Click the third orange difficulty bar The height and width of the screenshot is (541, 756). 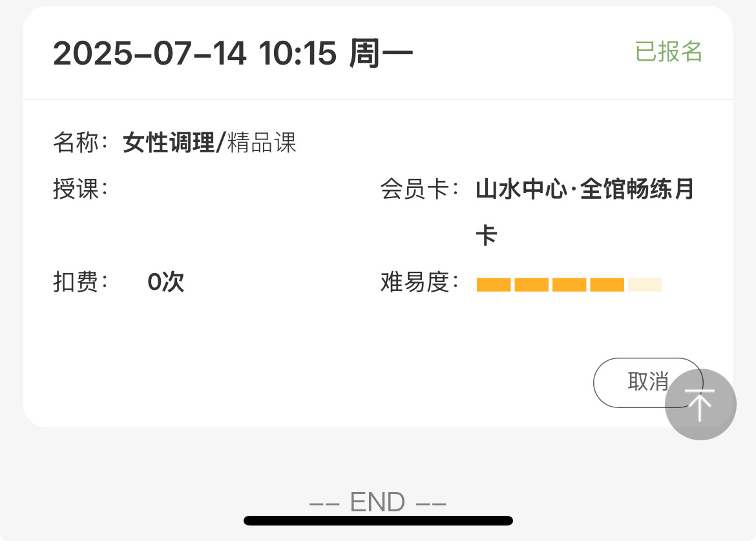(x=569, y=285)
